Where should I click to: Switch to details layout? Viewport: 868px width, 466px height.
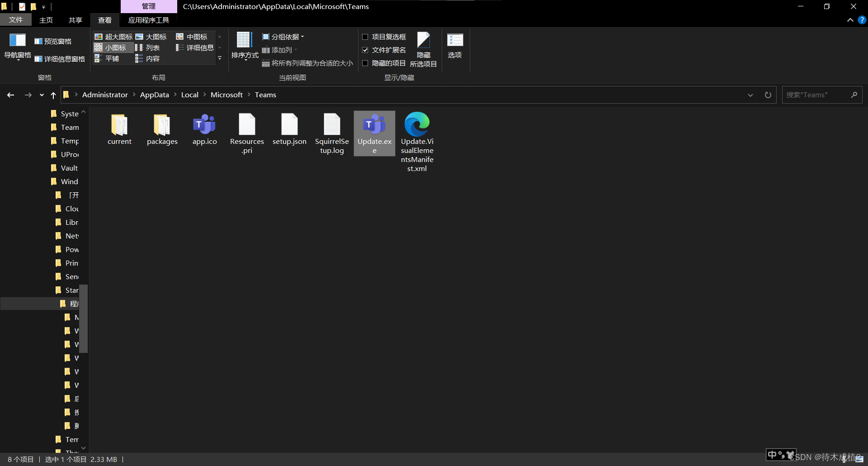pyautogui.click(x=195, y=48)
